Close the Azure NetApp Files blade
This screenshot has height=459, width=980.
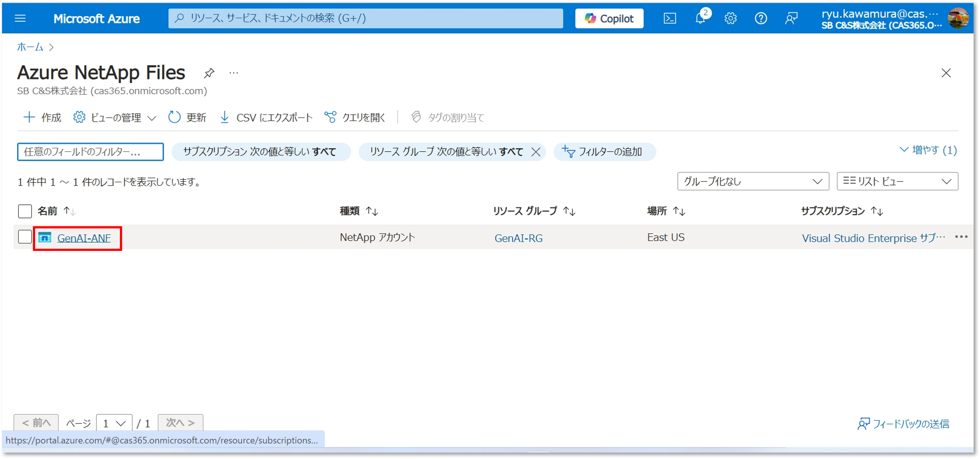946,73
